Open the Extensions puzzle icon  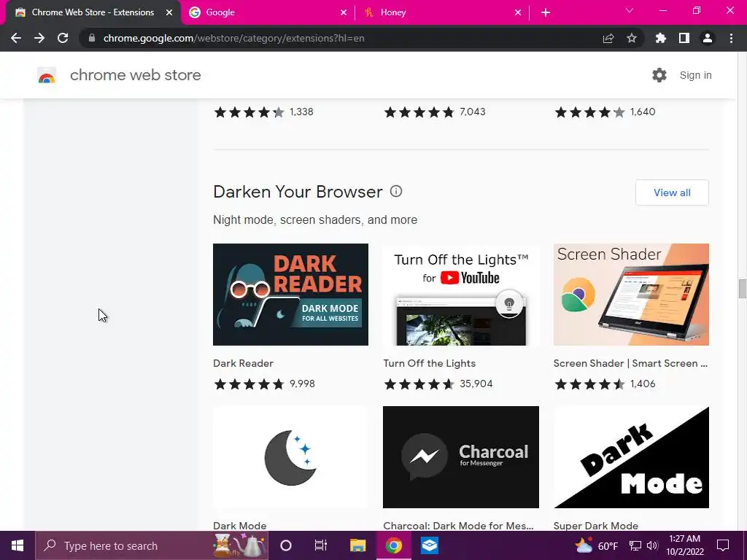click(661, 38)
